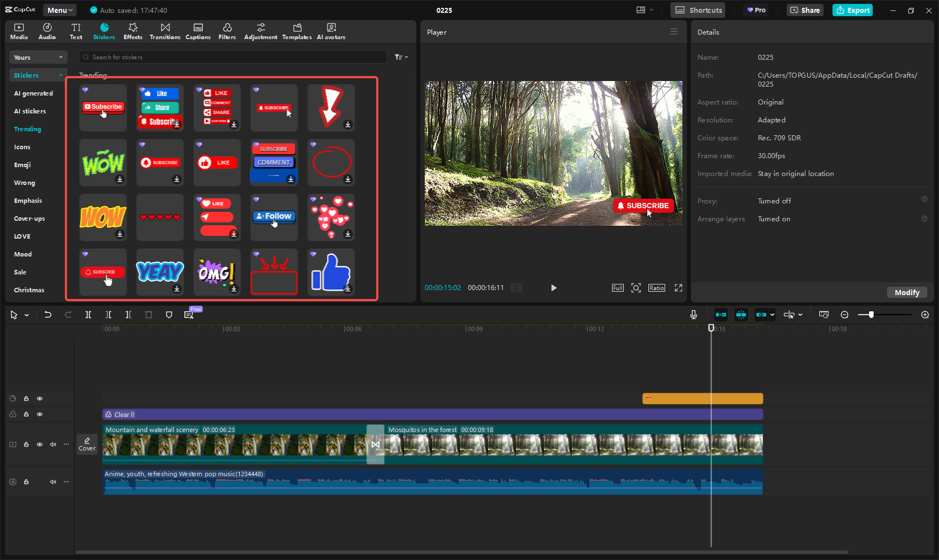Click the Export button
Viewport: 939px width, 560px height.
pos(852,10)
